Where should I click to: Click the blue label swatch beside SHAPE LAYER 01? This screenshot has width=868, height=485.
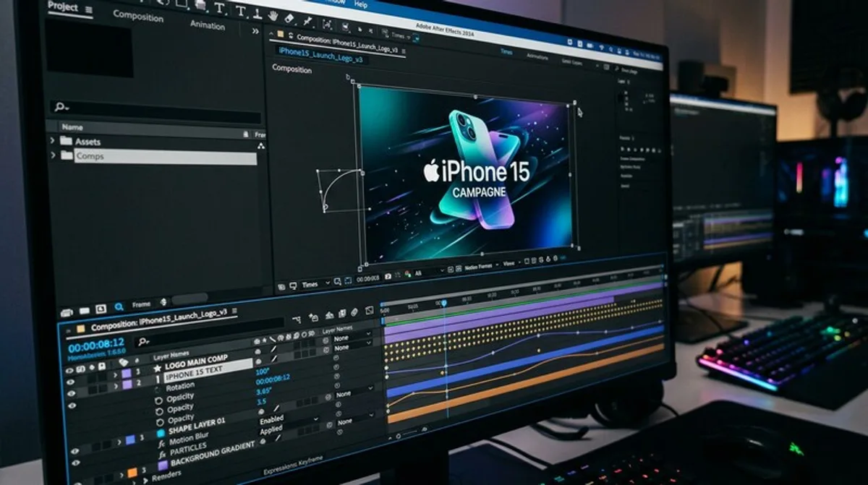click(x=130, y=439)
